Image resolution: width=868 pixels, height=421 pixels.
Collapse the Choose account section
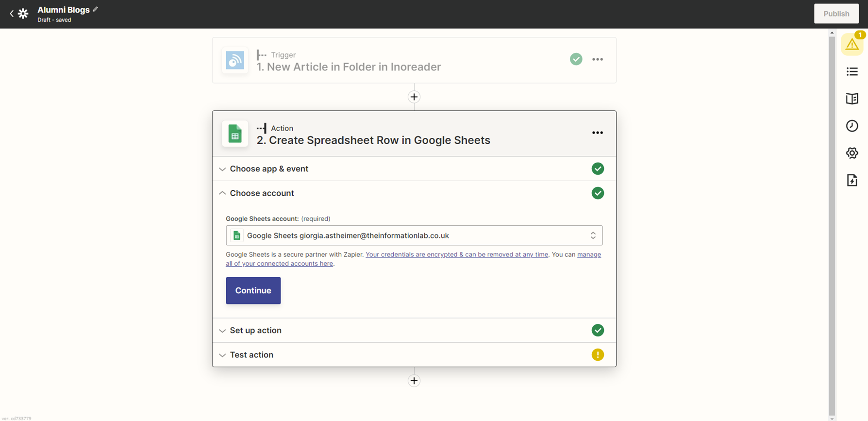414,193
